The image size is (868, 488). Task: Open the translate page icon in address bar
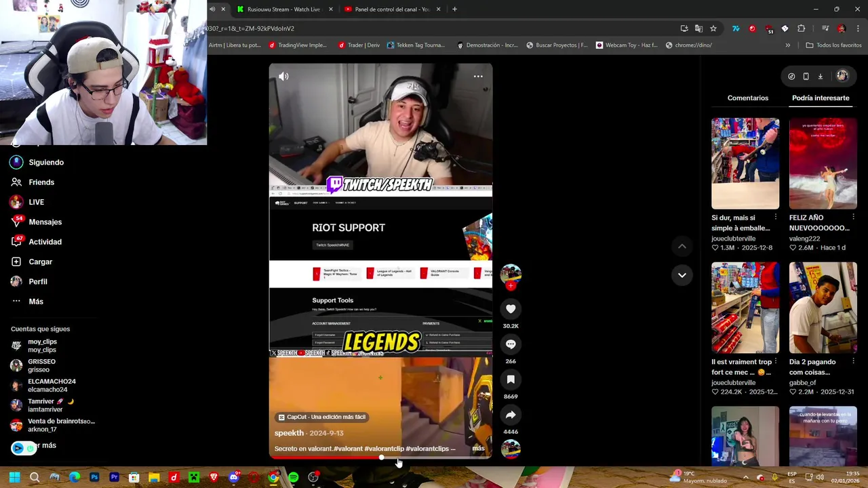(698, 28)
